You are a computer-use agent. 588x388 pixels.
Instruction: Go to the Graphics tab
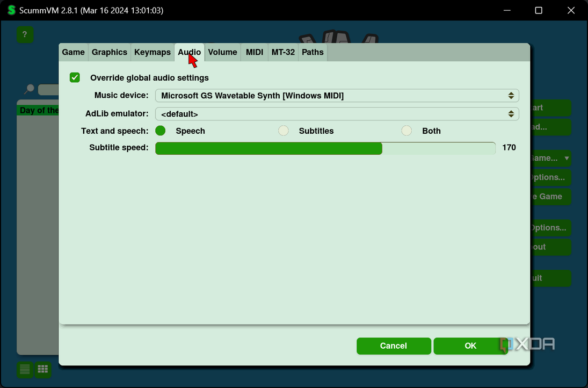pos(110,52)
